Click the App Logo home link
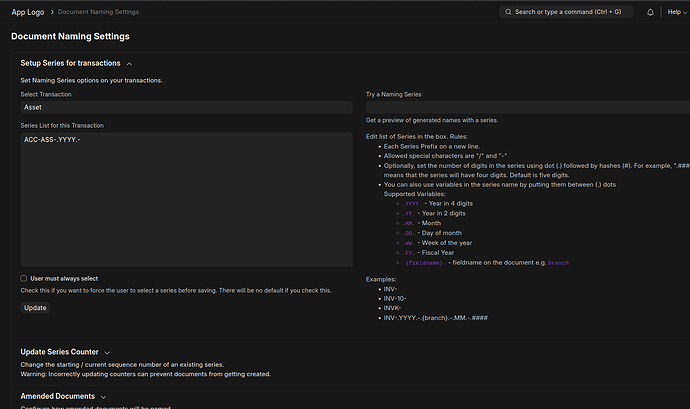The image size is (690, 409). (x=28, y=12)
